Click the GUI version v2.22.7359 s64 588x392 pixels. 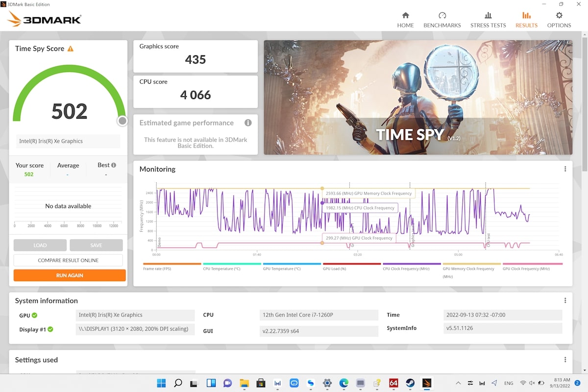(318, 331)
